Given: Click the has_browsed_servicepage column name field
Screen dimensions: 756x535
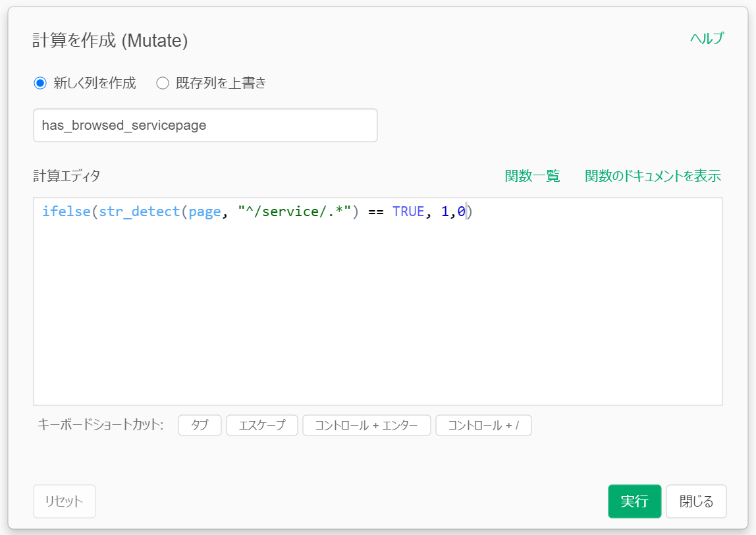Looking at the screenshot, I should (x=205, y=125).
